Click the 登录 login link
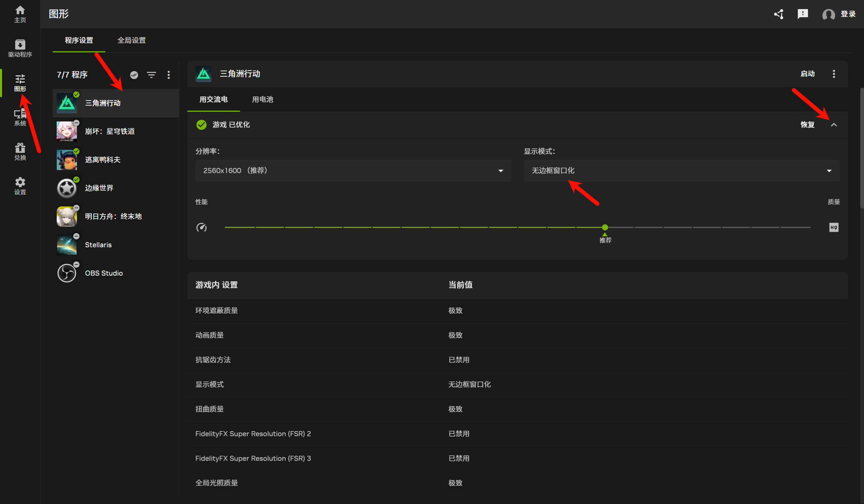The width and height of the screenshot is (864, 504). 848,14
